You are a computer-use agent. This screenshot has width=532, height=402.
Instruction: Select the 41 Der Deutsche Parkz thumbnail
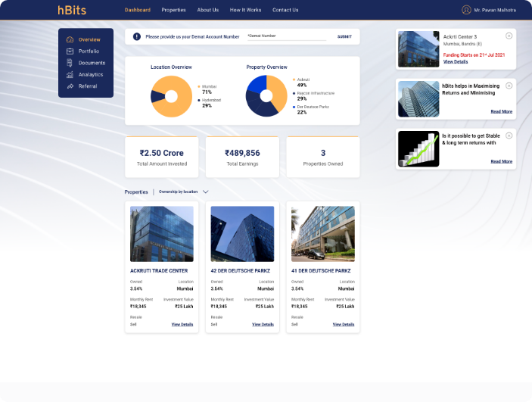[322, 234]
